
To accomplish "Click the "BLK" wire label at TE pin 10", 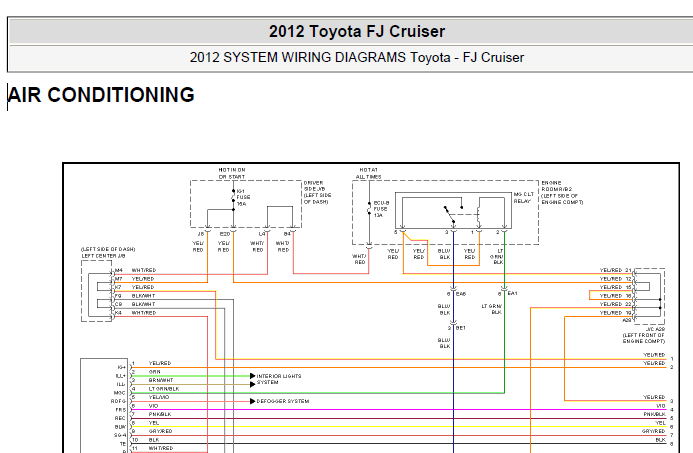I will pyautogui.click(x=154, y=440).
